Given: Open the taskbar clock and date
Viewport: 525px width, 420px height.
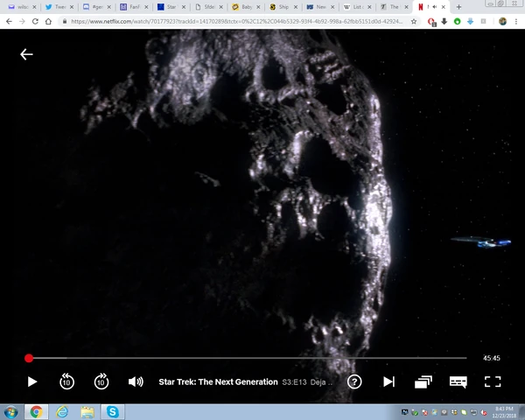Looking at the screenshot, I should pyautogui.click(x=504, y=412).
